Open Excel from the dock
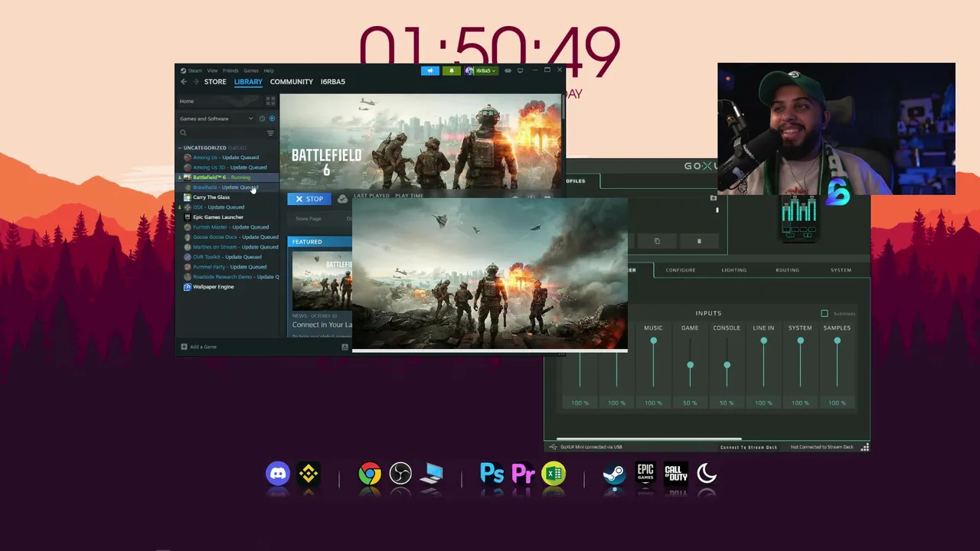This screenshot has height=551, width=980. click(554, 474)
